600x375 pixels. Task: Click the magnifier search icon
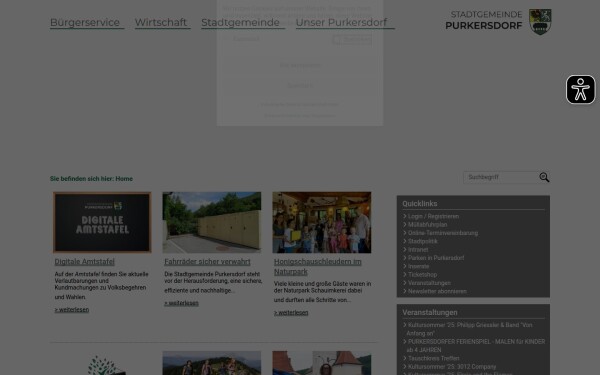click(544, 177)
